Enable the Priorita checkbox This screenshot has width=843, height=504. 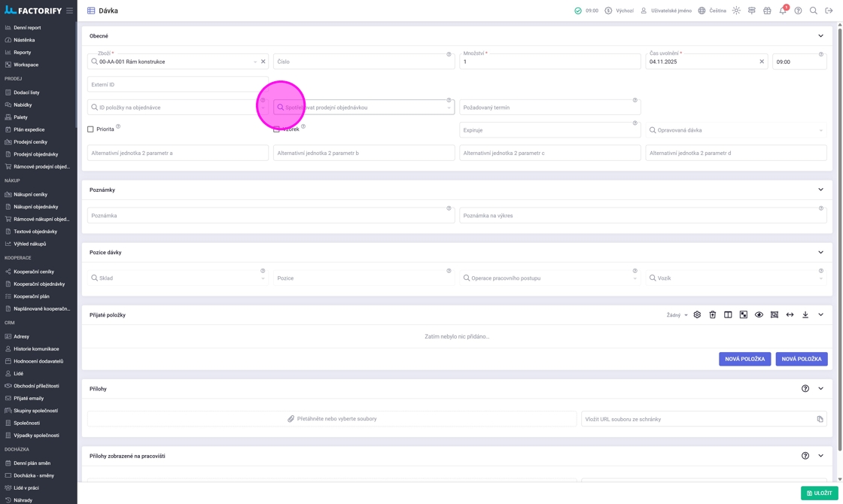pyautogui.click(x=91, y=129)
